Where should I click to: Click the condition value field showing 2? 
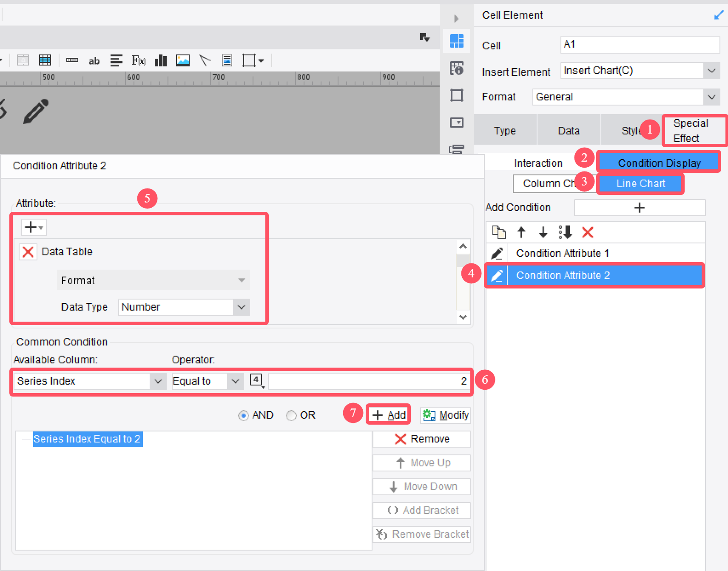pos(369,381)
